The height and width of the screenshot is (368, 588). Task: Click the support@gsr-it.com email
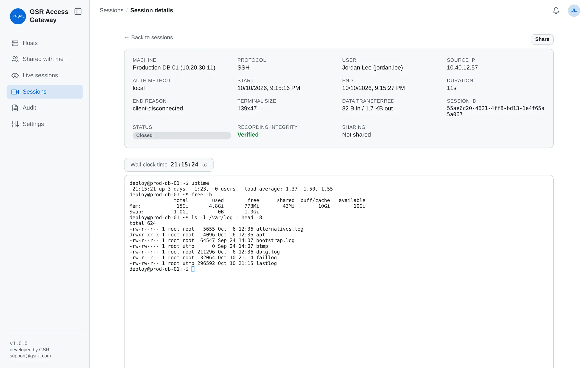(x=30, y=356)
